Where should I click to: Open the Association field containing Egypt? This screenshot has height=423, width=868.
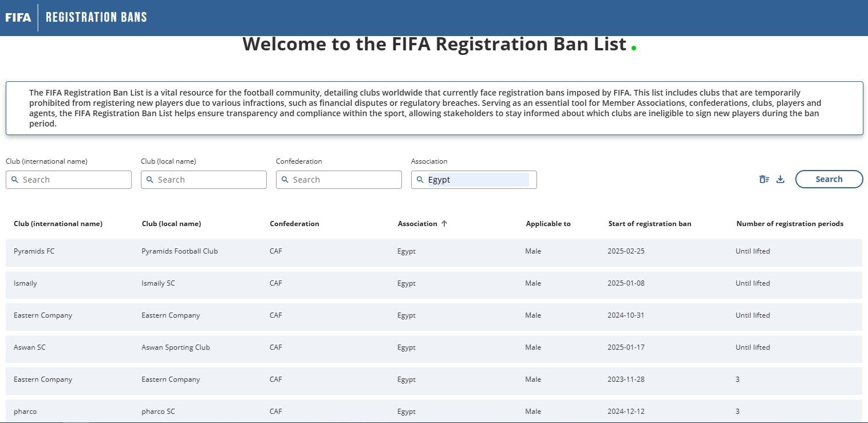coord(478,180)
